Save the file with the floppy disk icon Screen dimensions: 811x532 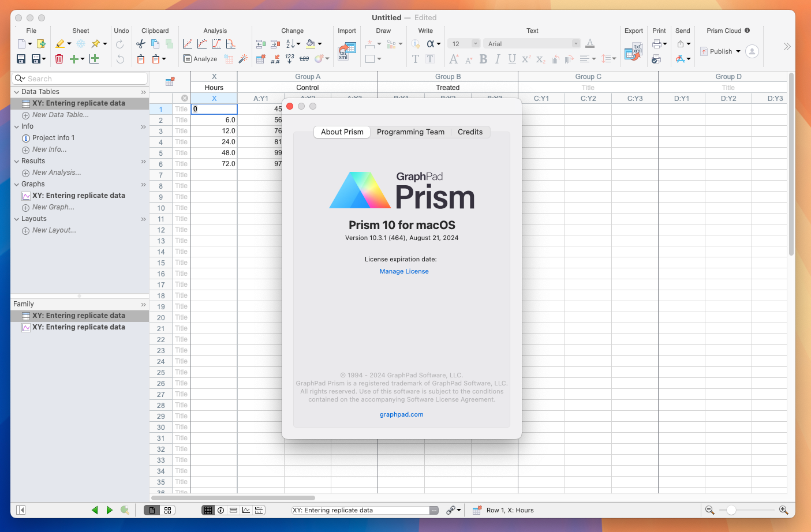[21, 59]
